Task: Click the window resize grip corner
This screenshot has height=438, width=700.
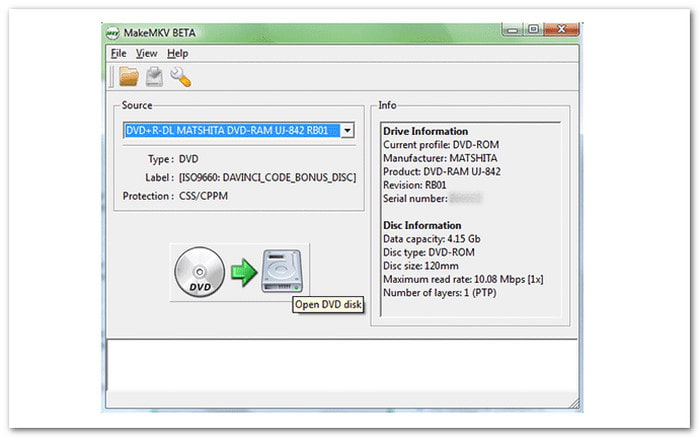Action: coord(574,403)
